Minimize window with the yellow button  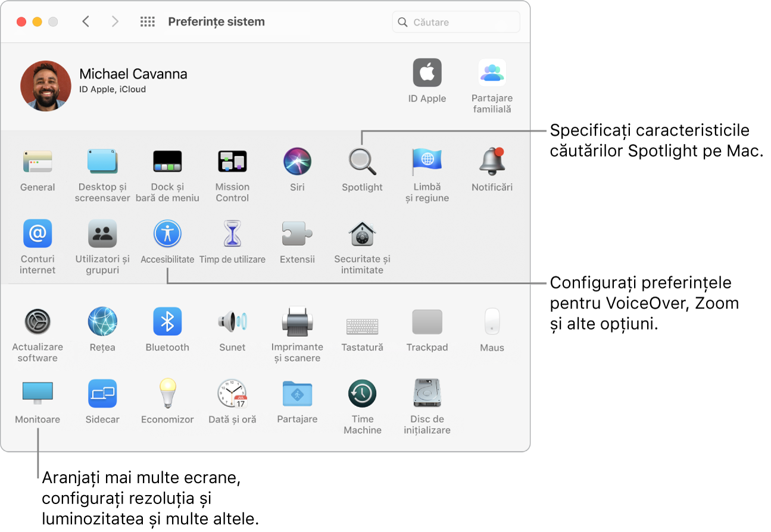coord(37,22)
